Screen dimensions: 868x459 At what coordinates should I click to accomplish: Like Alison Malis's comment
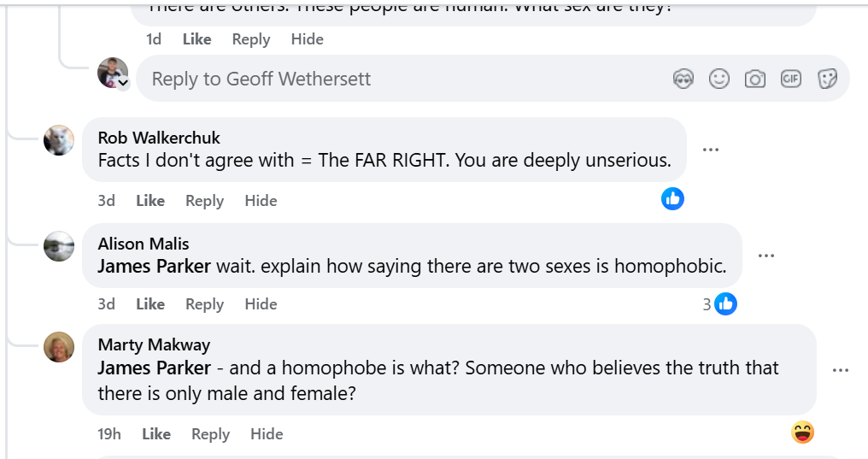pos(150,304)
